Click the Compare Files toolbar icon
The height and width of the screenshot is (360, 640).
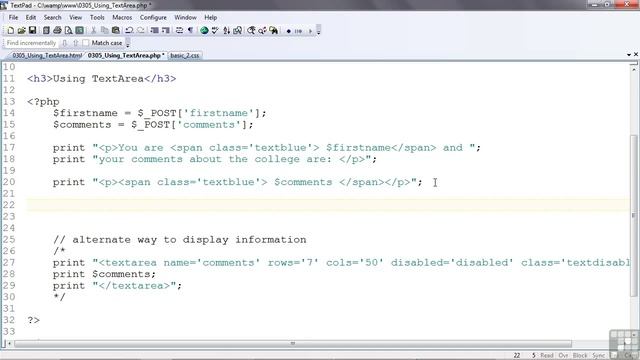pos(237,31)
